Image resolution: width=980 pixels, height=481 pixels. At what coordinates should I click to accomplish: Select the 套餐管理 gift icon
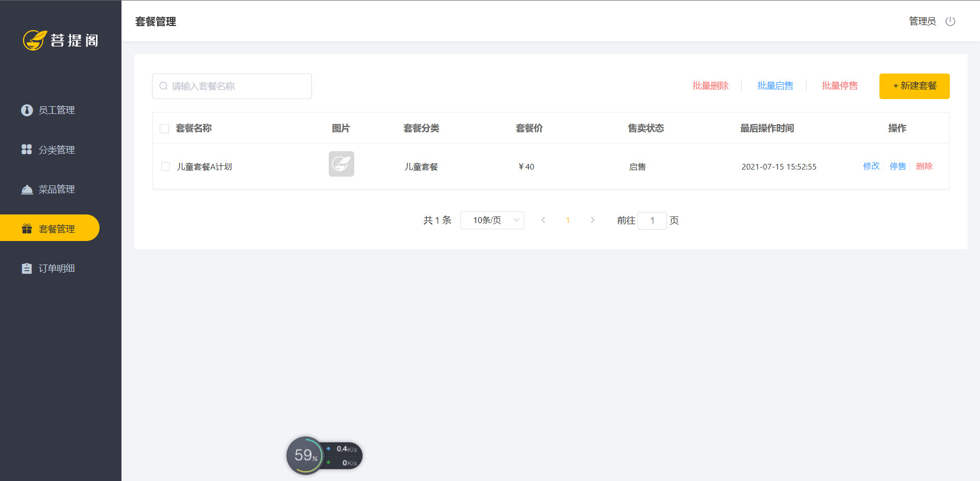[x=27, y=228]
